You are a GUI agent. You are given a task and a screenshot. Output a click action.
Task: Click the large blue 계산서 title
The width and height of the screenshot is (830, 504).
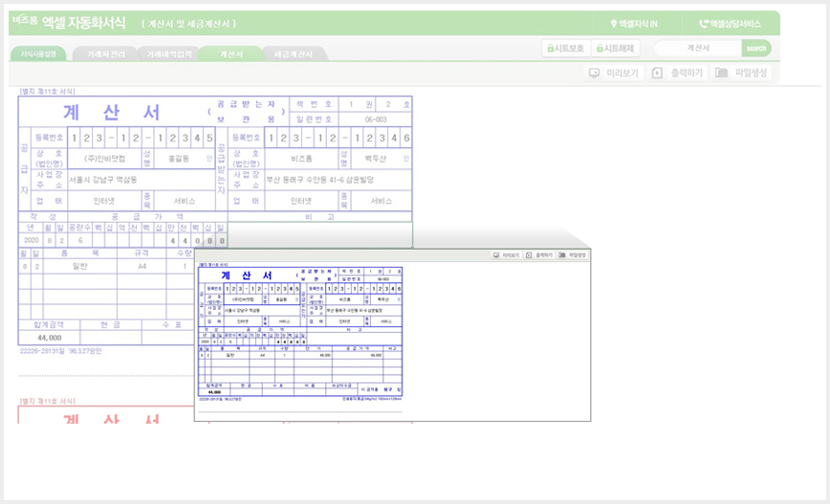[111, 112]
